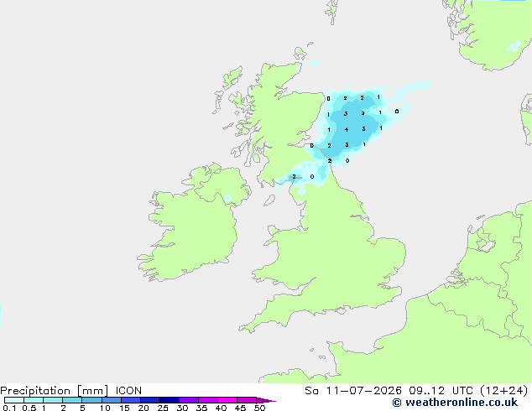Pick the 45–50 mm legend color swatch

pyautogui.click(x=247, y=400)
